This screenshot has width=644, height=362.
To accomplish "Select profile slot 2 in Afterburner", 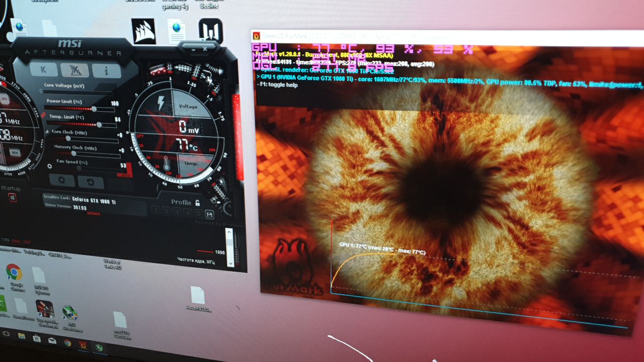I will tap(167, 212).
